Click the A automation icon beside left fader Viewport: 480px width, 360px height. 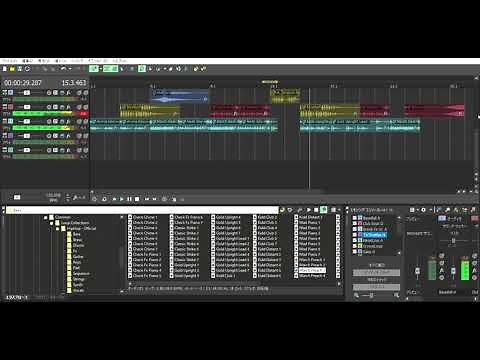442,271
